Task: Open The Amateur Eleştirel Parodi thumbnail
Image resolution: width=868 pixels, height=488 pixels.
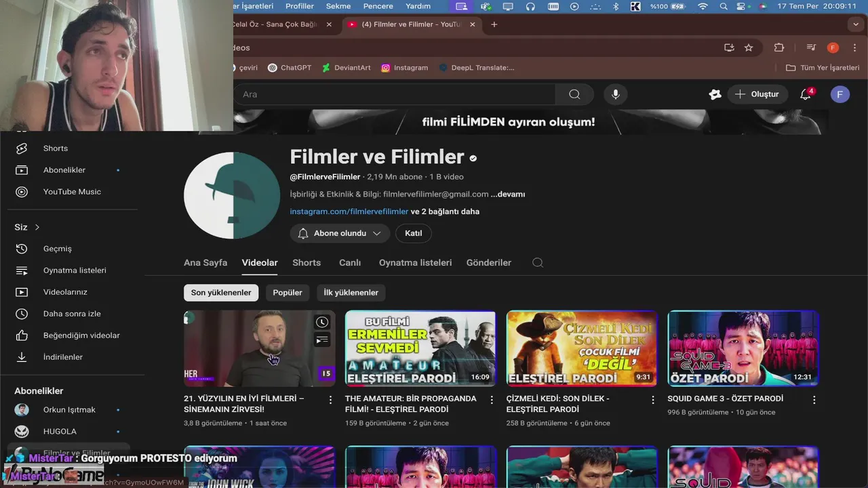Action: click(x=420, y=348)
